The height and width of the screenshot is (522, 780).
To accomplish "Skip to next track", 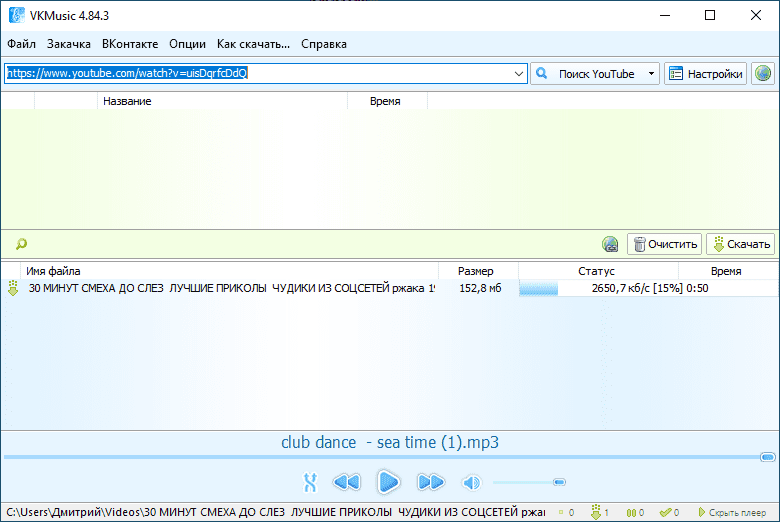I will (x=430, y=482).
